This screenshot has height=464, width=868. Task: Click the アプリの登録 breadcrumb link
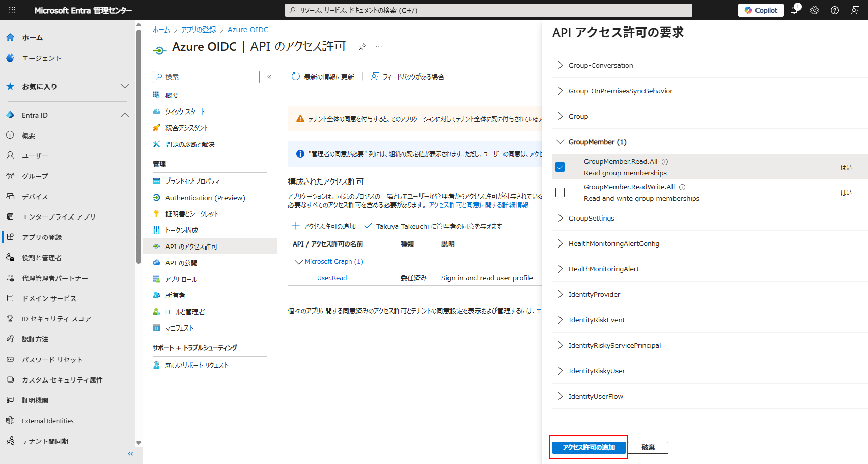(199, 30)
